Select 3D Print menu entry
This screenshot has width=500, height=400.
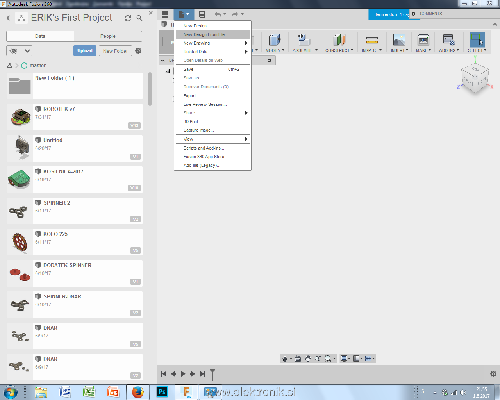click(212, 121)
